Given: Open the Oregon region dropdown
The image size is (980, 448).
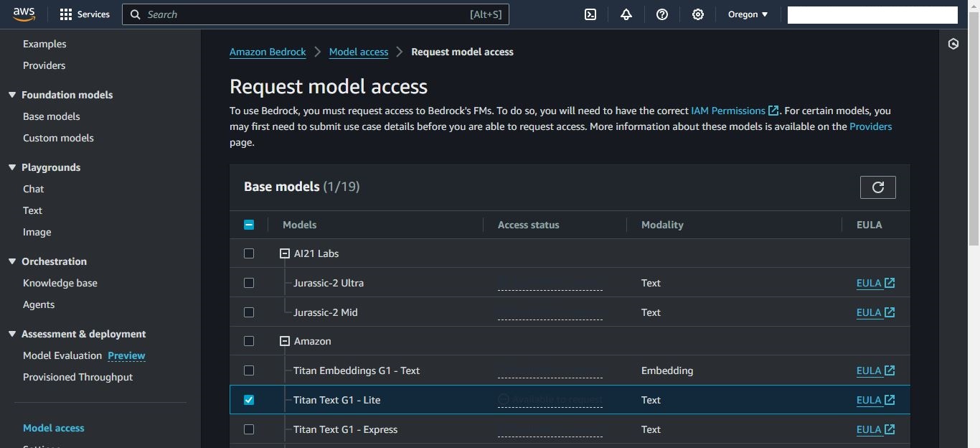Looking at the screenshot, I should coord(748,14).
